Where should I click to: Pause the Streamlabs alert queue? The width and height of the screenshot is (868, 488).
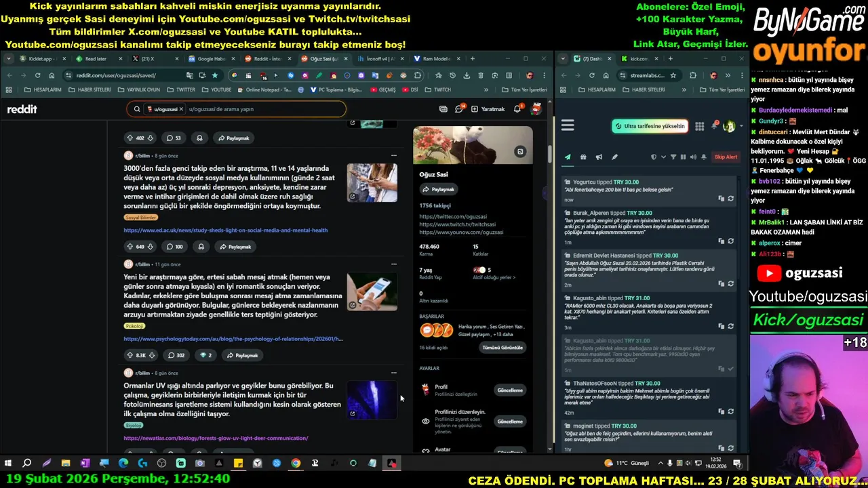click(x=683, y=157)
